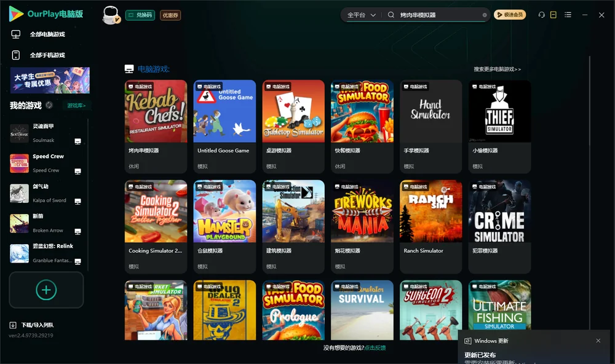Open Thief Simulator game card
615x364 pixels.
tap(499, 127)
